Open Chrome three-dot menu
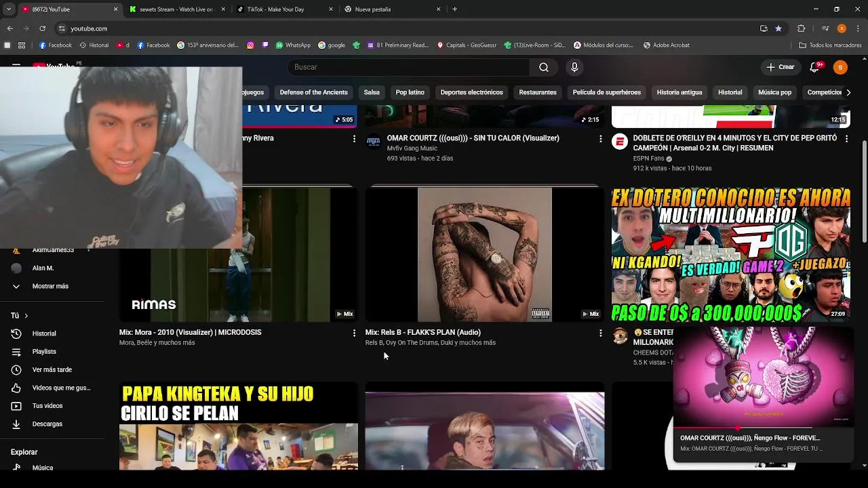 point(858,28)
